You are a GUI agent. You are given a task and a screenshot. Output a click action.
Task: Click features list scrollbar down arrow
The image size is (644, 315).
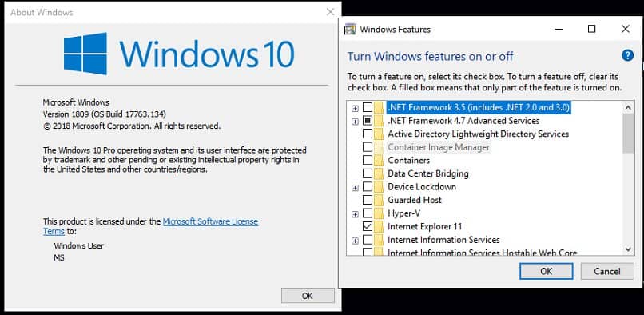click(628, 249)
